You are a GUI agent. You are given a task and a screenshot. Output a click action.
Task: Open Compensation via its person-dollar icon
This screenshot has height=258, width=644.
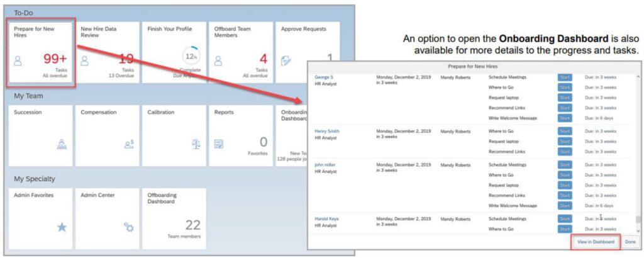pos(129,144)
